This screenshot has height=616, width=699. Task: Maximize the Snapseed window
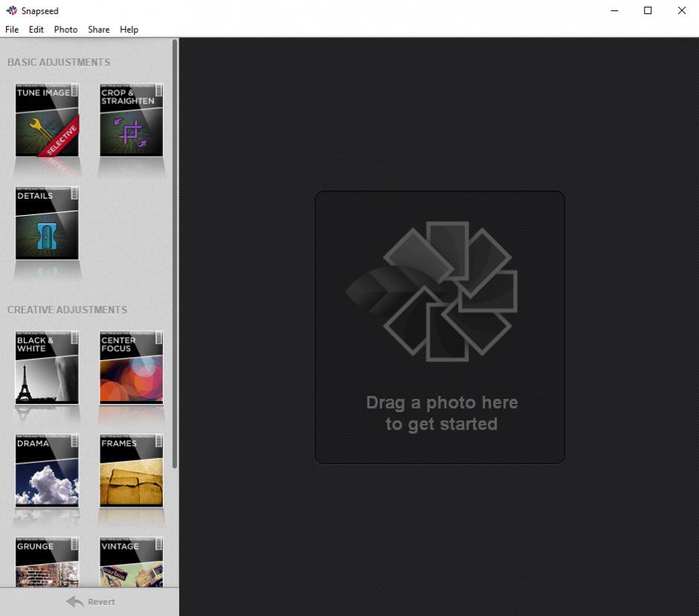(x=648, y=10)
